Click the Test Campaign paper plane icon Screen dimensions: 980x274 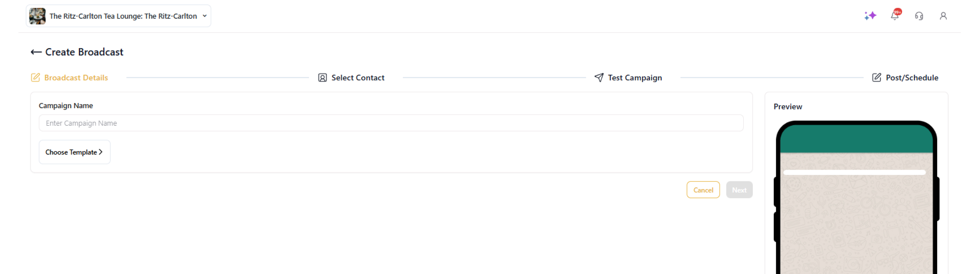click(x=599, y=78)
